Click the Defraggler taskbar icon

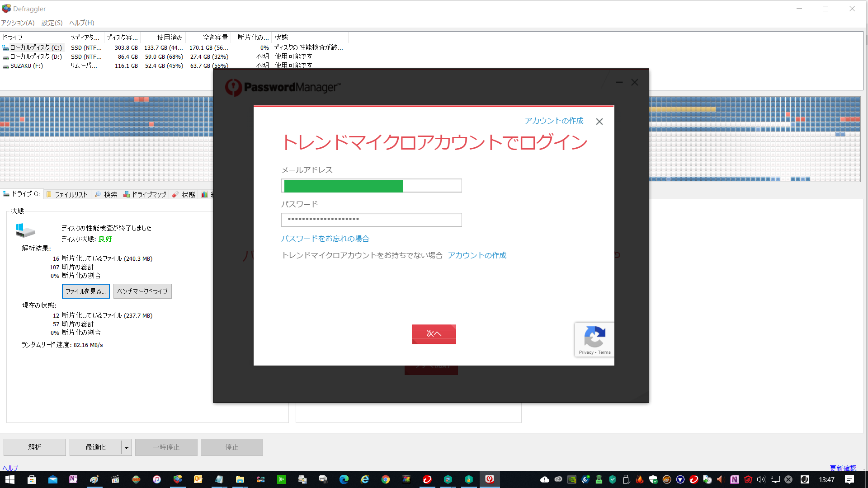coord(178,479)
